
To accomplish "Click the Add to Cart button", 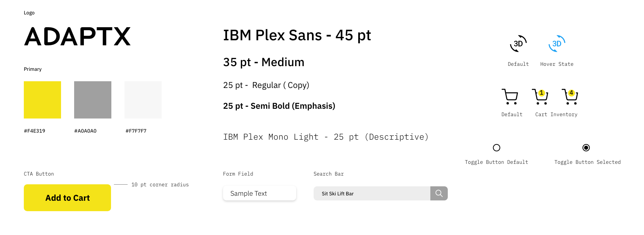I will click(x=67, y=198).
